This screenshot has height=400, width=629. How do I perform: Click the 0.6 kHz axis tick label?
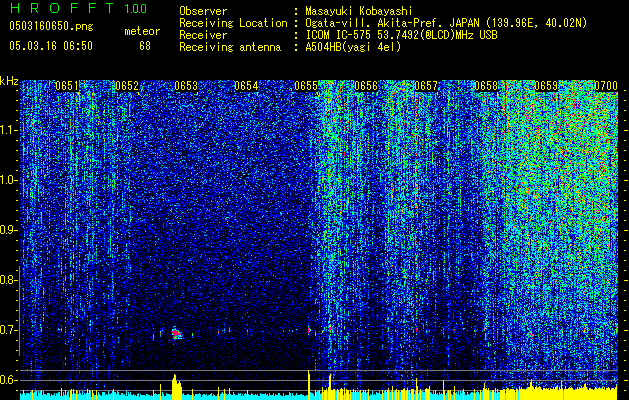[7, 380]
